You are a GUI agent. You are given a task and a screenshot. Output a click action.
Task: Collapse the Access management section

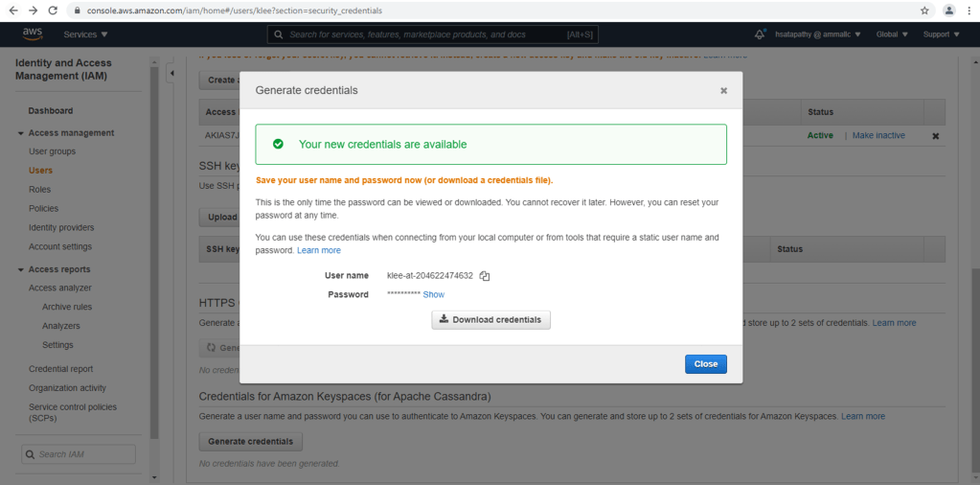(x=21, y=133)
